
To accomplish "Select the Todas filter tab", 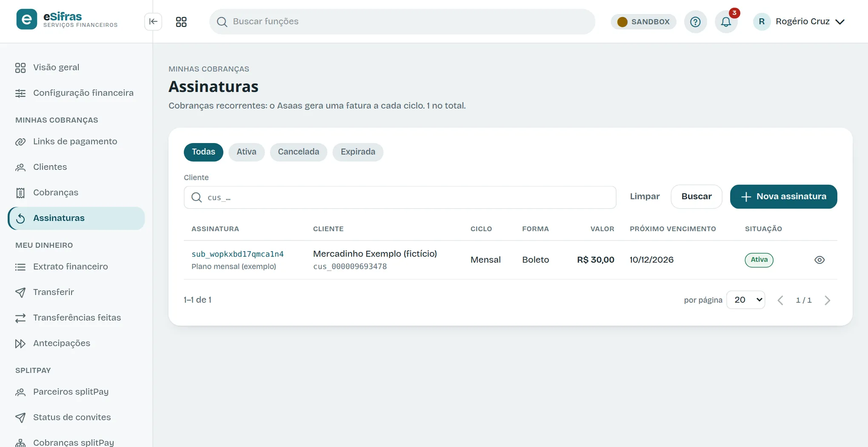I will coord(203,152).
